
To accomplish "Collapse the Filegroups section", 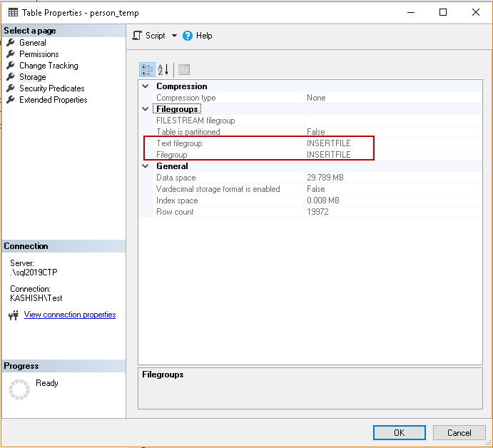I will point(146,109).
